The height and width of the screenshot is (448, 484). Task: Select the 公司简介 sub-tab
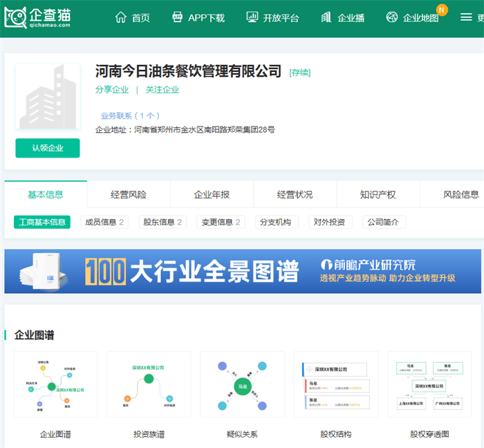coord(384,222)
